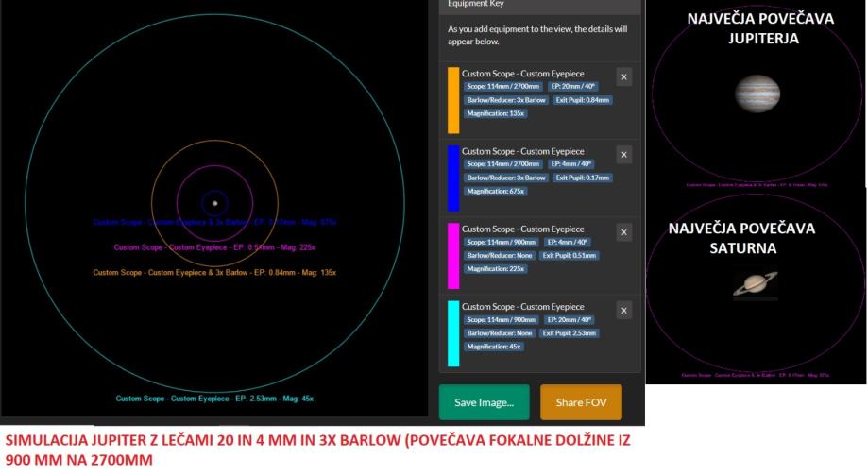This screenshot has height=475, width=868.
Task: Click the Exit Pupil: 0.84mm tag
Action: [582, 99]
